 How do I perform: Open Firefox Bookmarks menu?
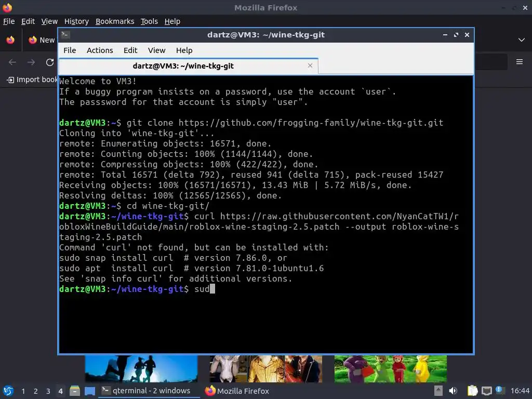tap(115, 21)
